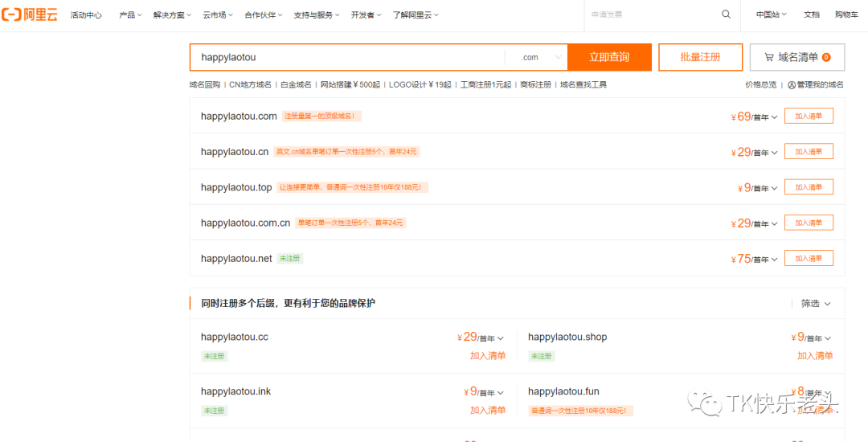Open the 文档 link
Image resolution: width=868 pixels, height=442 pixels.
[812, 15]
